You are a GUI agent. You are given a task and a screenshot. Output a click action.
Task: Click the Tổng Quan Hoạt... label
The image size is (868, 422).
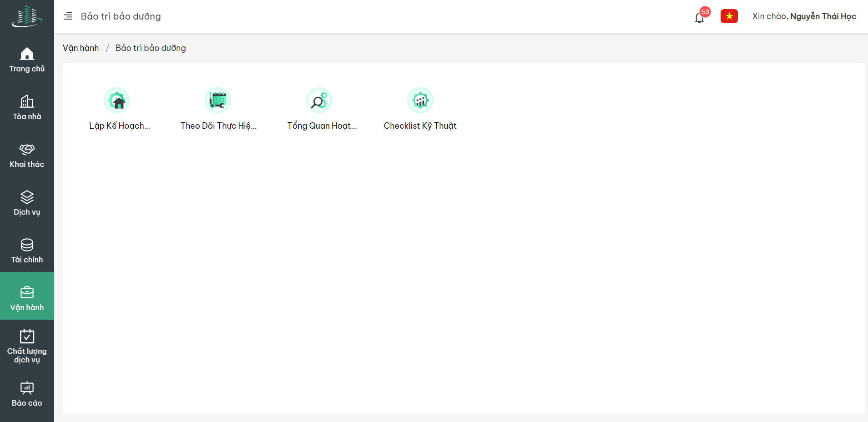[x=322, y=126]
